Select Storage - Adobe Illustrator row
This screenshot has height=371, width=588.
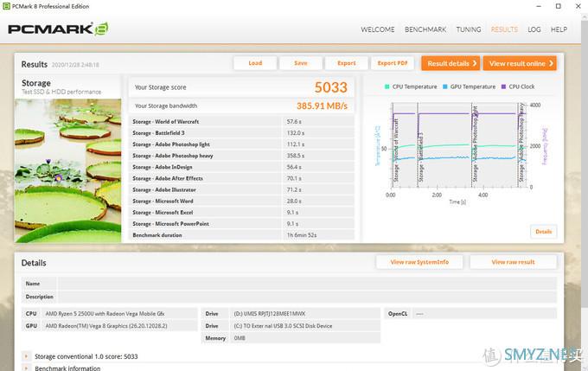click(x=242, y=189)
